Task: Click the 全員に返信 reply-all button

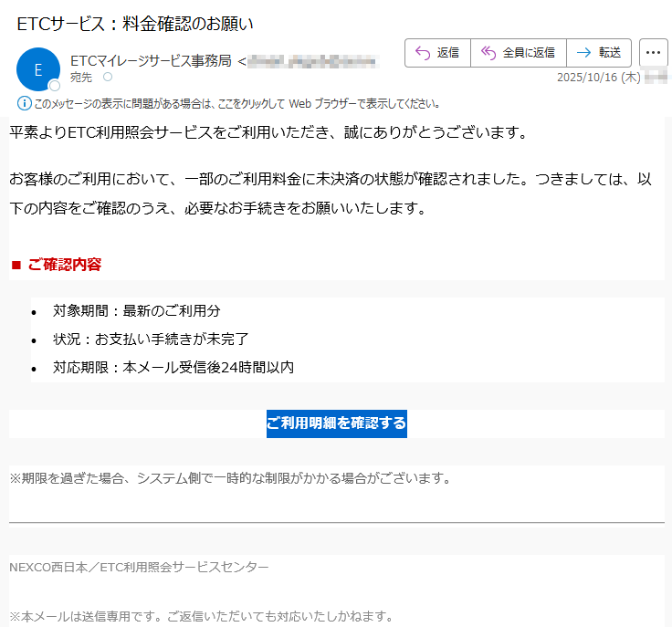Action: click(519, 53)
